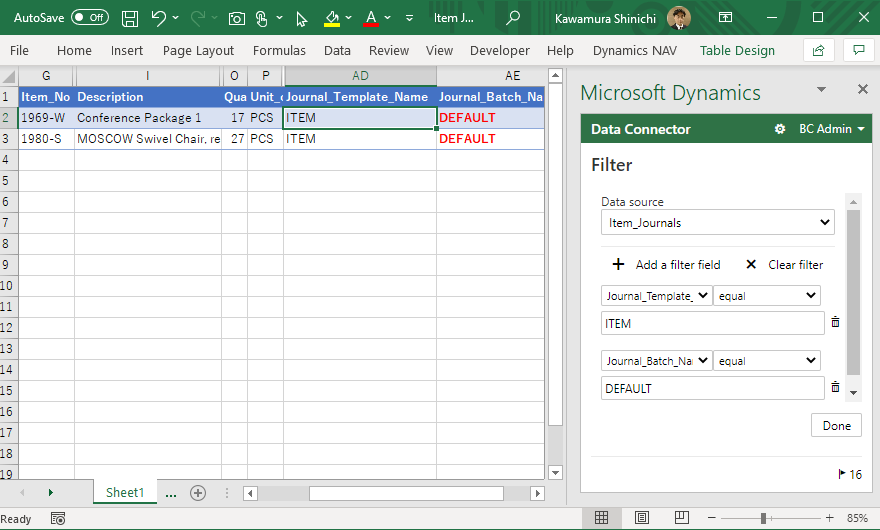
Task: Click Add a filter field
Action: 666,264
